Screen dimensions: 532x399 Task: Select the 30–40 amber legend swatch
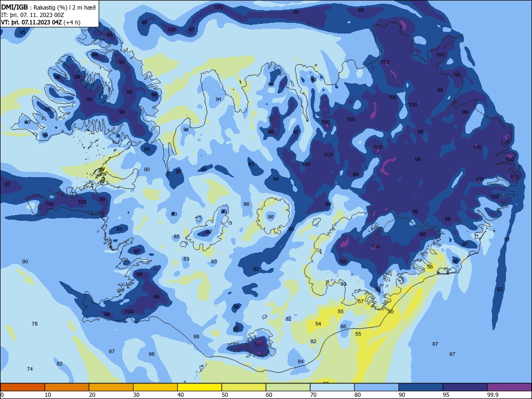155,387
